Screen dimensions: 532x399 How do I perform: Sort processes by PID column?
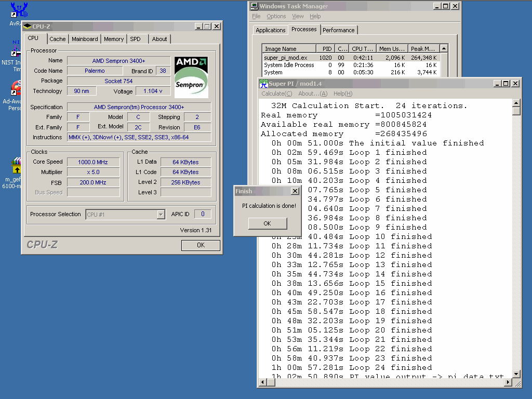[x=326, y=48]
